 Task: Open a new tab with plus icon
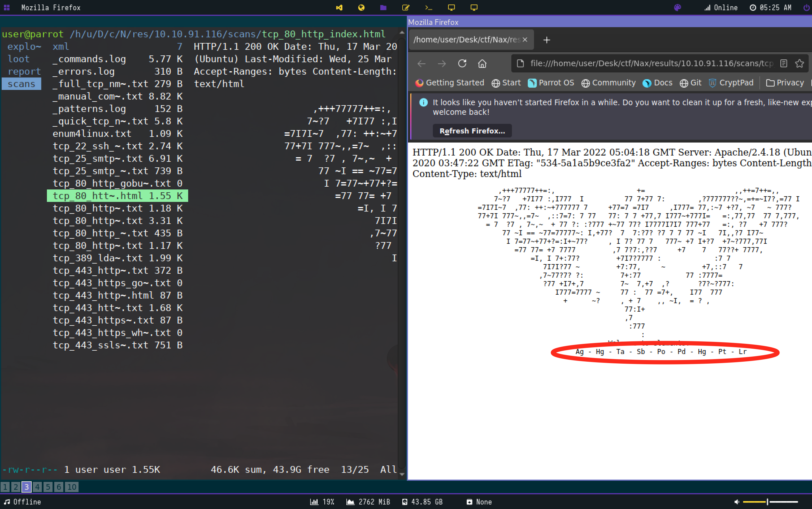547,40
